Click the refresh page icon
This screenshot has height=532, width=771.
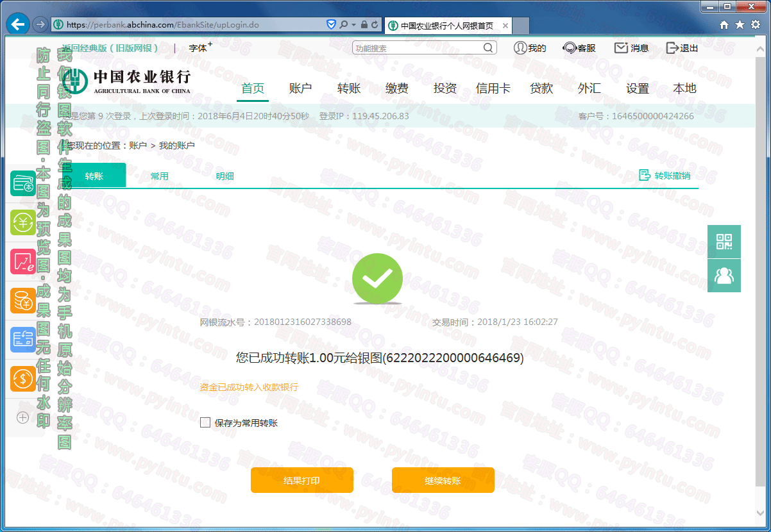375,25
